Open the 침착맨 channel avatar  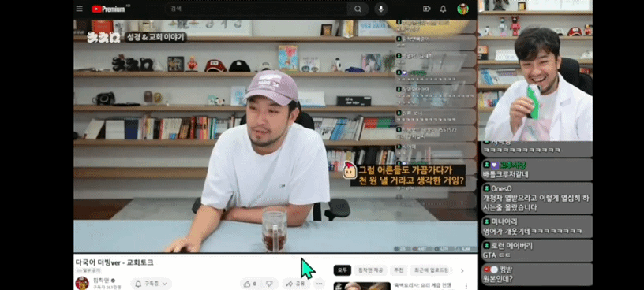[x=82, y=283]
